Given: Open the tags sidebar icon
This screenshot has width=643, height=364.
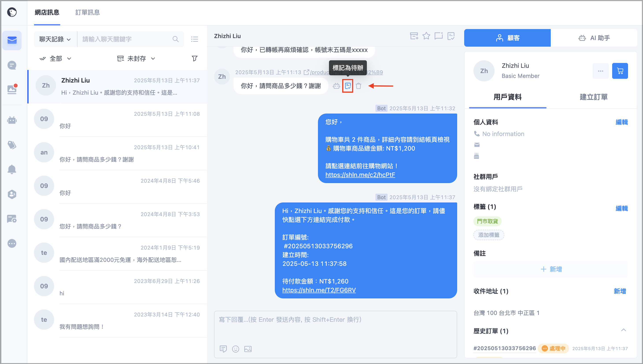Looking at the screenshot, I should (x=12, y=145).
